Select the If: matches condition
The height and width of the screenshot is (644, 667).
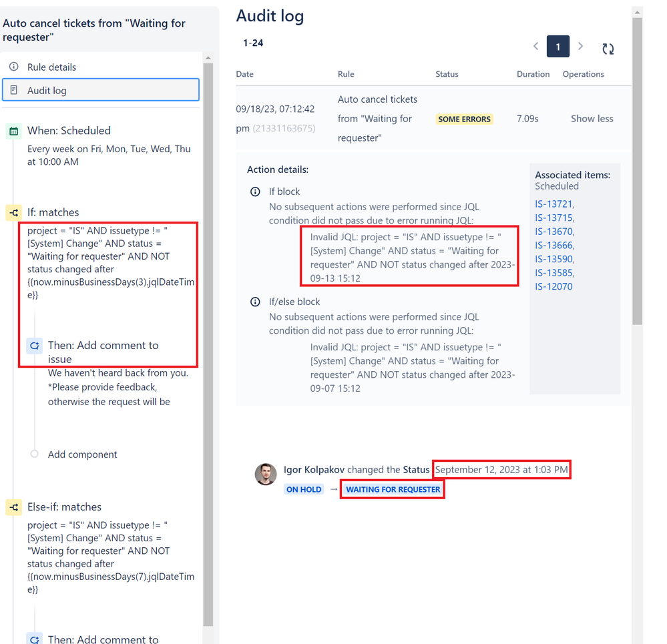[x=53, y=212]
